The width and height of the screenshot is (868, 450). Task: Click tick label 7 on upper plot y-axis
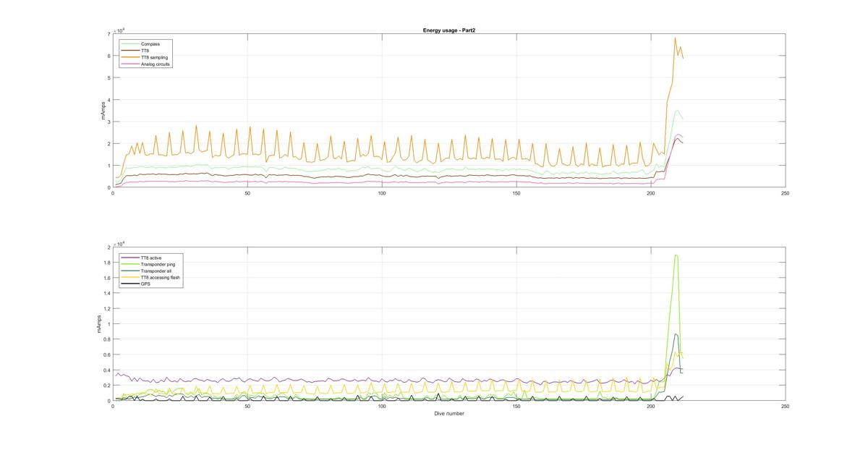(x=108, y=34)
